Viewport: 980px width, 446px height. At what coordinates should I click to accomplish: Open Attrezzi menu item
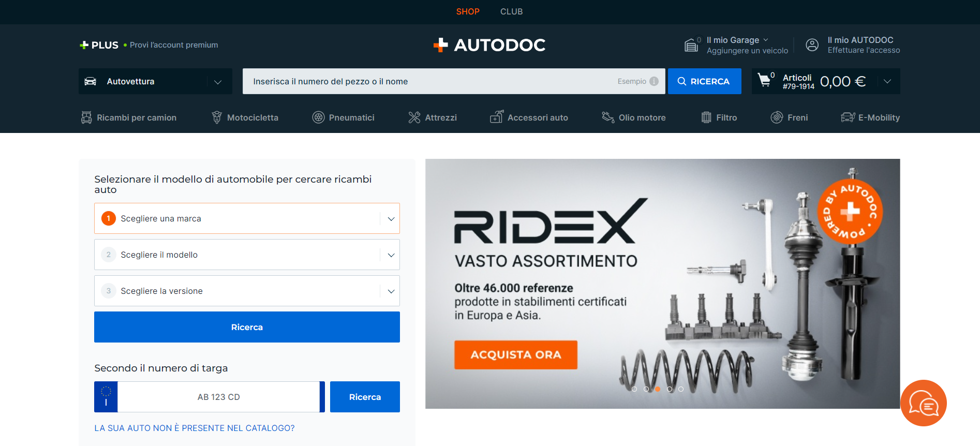coord(433,117)
